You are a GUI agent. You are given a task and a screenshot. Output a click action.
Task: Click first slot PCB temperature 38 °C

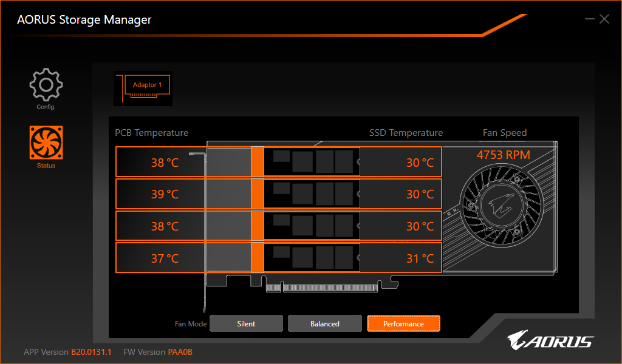click(x=165, y=163)
